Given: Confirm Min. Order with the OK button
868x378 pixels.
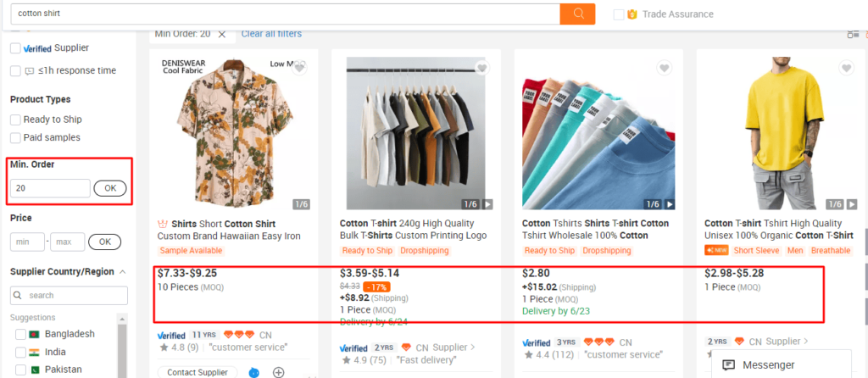Looking at the screenshot, I should point(110,188).
